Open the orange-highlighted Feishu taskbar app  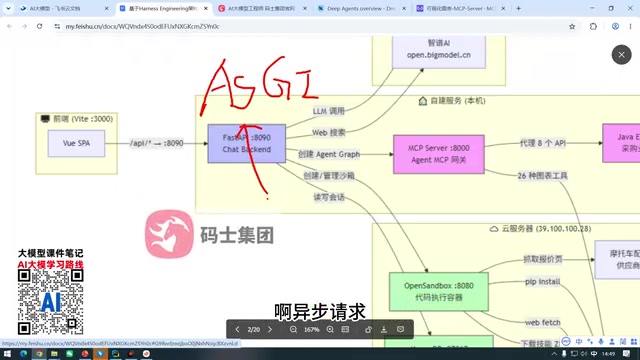[x=100, y=354]
